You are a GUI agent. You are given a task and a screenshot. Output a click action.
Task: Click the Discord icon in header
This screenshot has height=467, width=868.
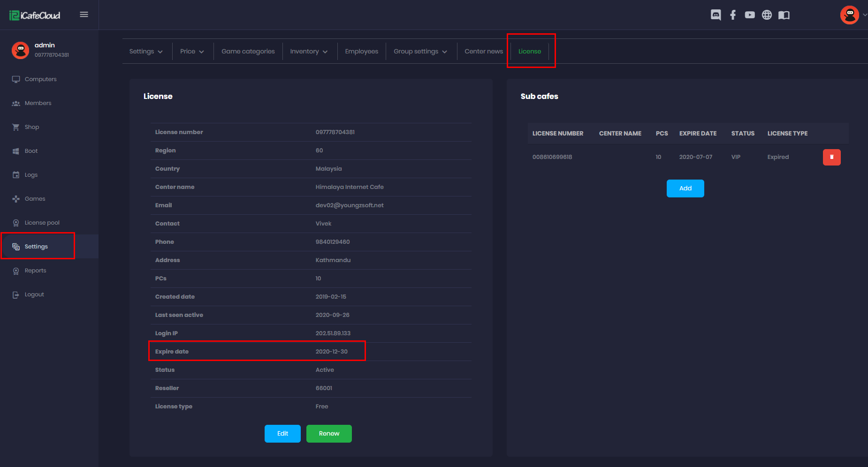(716, 15)
